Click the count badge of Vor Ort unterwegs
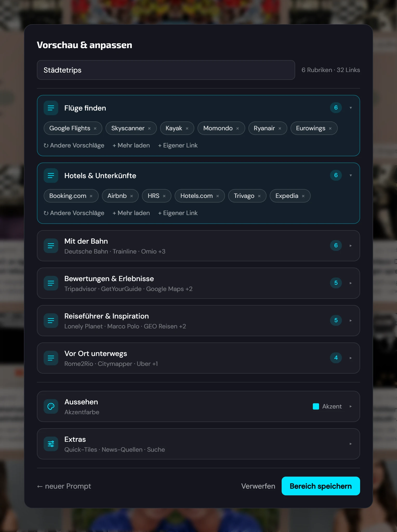The height and width of the screenshot is (532, 397). pyautogui.click(x=336, y=358)
